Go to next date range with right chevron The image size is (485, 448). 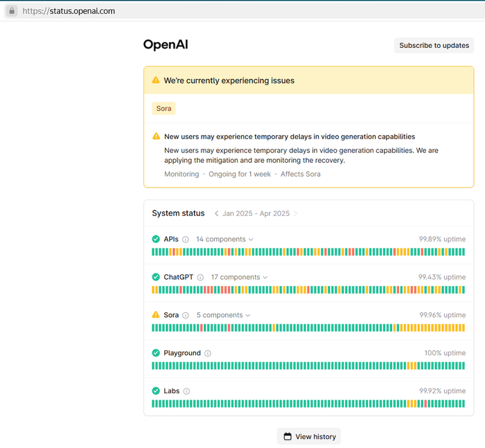tap(295, 214)
